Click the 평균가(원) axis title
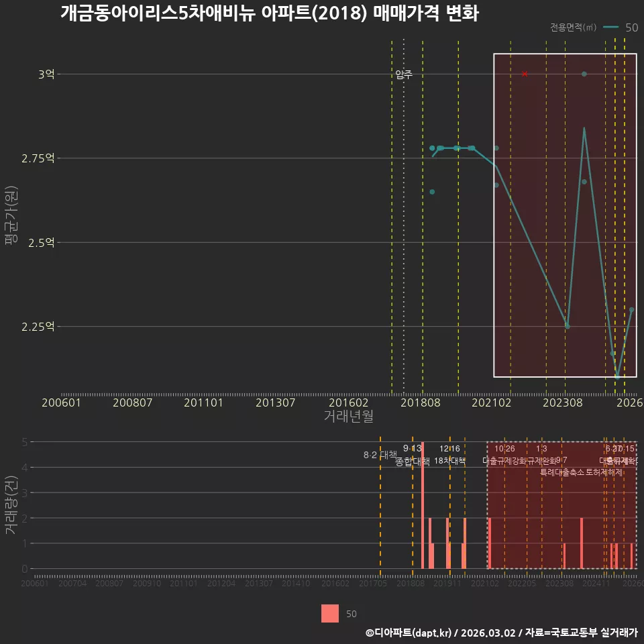 (11, 215)
